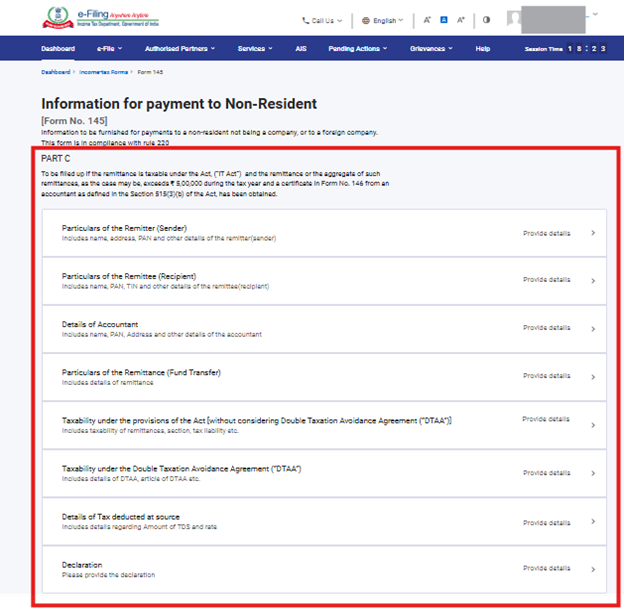Reset font size with middle A icon

(x=443, y=20)
